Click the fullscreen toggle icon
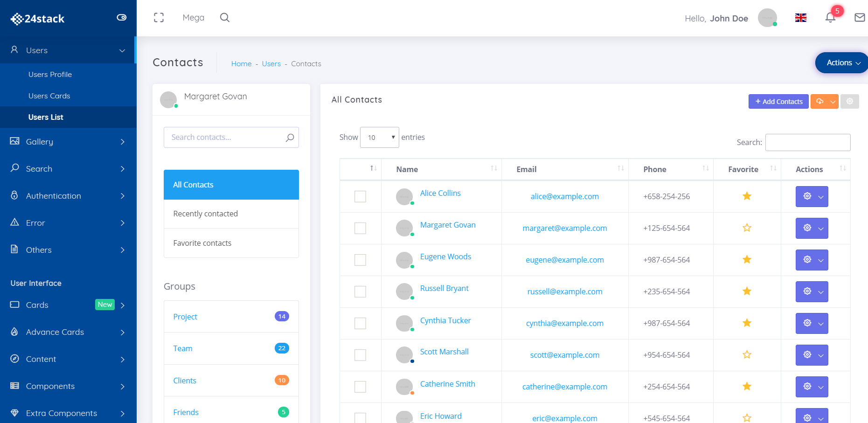The image size is (868, 423). point(159,18)
